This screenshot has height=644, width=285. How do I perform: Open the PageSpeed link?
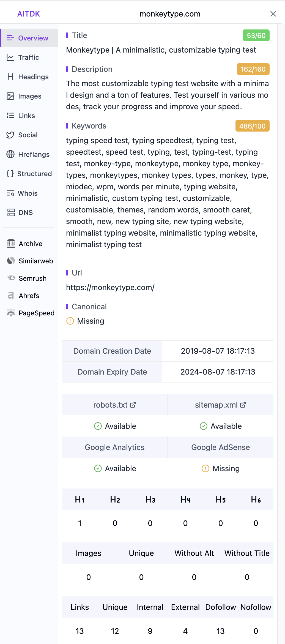click(x=31, y=313)
